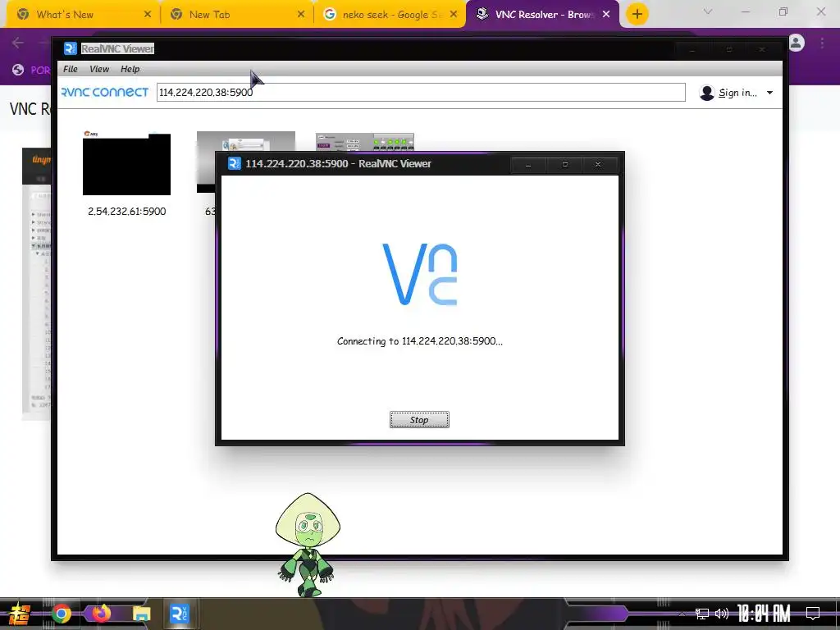Click the connecting dialog's RealVNC title icon
The image size is (840, 630).
point(234,163)
